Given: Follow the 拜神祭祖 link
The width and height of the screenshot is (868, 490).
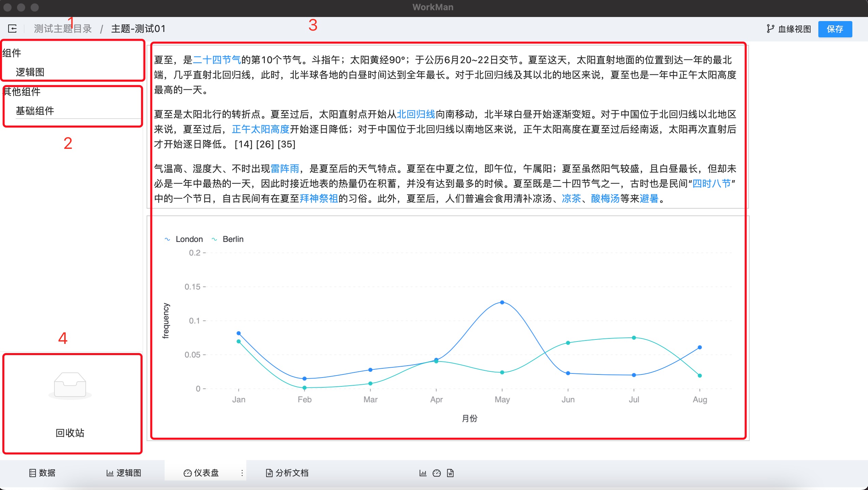Looking at the screenshot, I should pyautogui.click(x=319, y=198).
